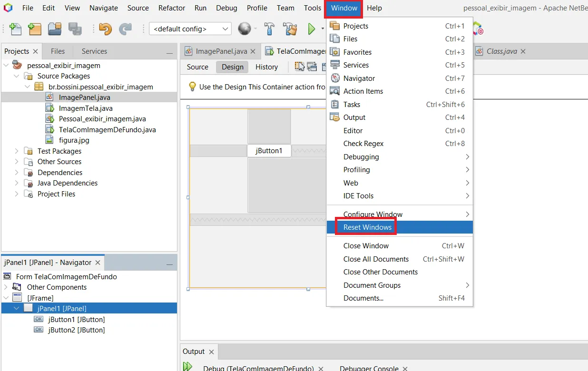Expand the Test Packages node
The width and height of the screenshot is (588, 371).
[x=17, y=151]
